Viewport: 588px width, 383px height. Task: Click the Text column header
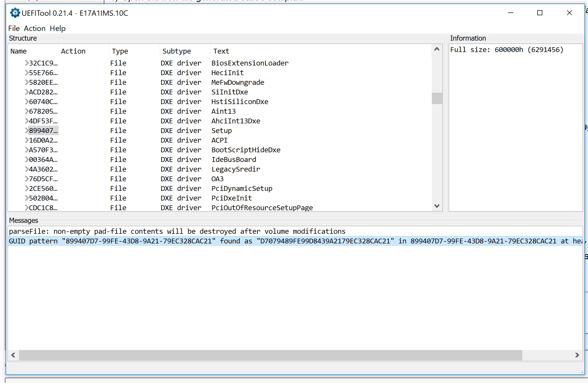(221, 51)
